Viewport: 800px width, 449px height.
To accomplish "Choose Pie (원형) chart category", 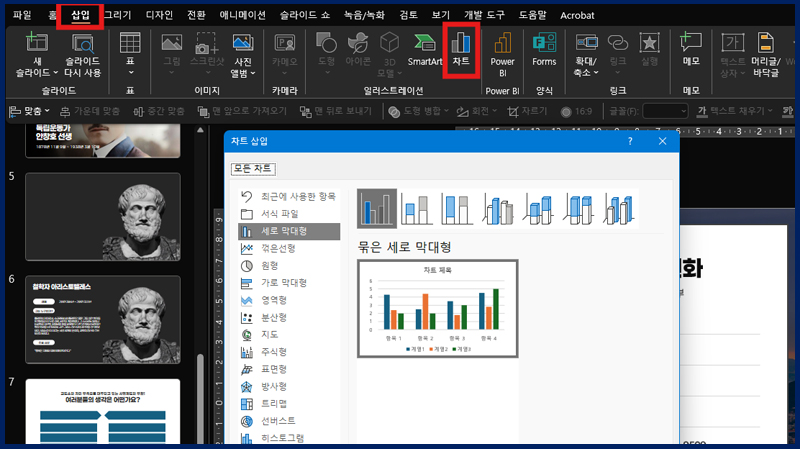I will pos(289,266).
